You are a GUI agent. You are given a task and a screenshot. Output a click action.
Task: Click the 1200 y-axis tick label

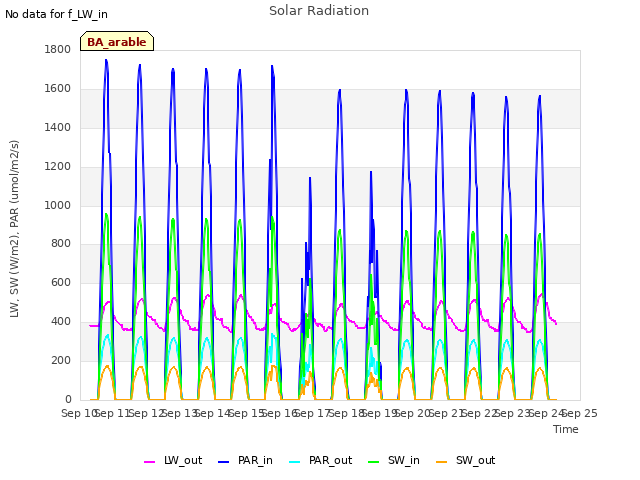58,167
